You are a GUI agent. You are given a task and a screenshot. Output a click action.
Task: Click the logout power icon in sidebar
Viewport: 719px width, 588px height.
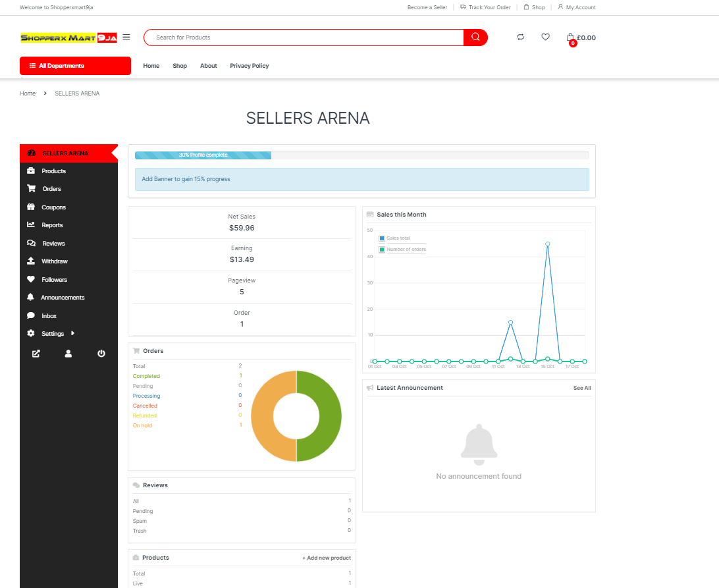101,354
